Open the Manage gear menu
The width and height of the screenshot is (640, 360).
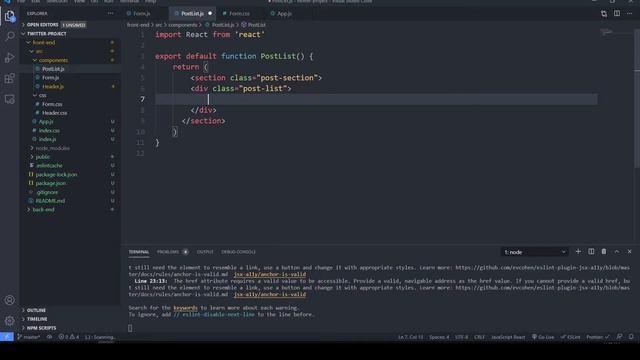click(9, 321)
